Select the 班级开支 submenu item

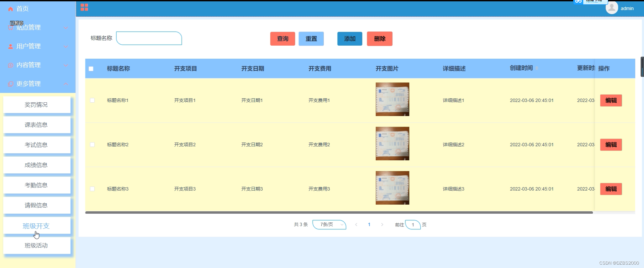[x=37, y=226]
